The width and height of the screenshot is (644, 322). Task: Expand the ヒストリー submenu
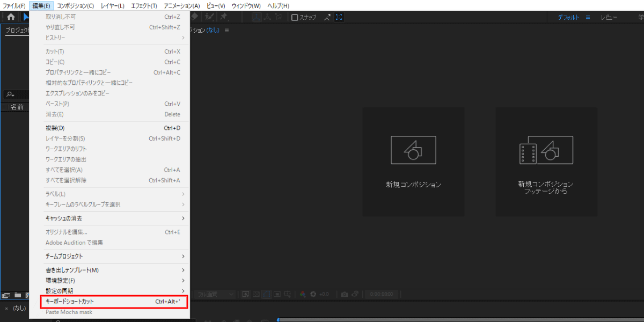coord(109,38)
